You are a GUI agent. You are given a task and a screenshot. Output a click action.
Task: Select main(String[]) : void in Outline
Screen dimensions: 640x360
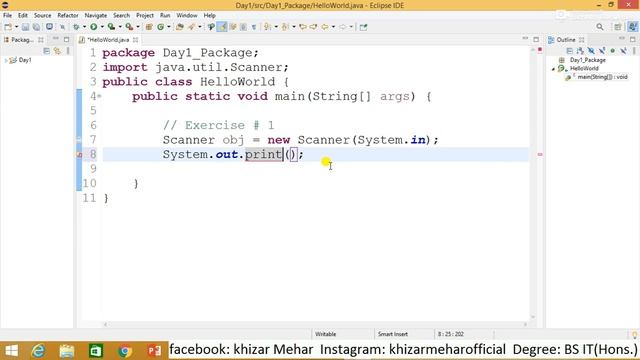coord(602,77)
